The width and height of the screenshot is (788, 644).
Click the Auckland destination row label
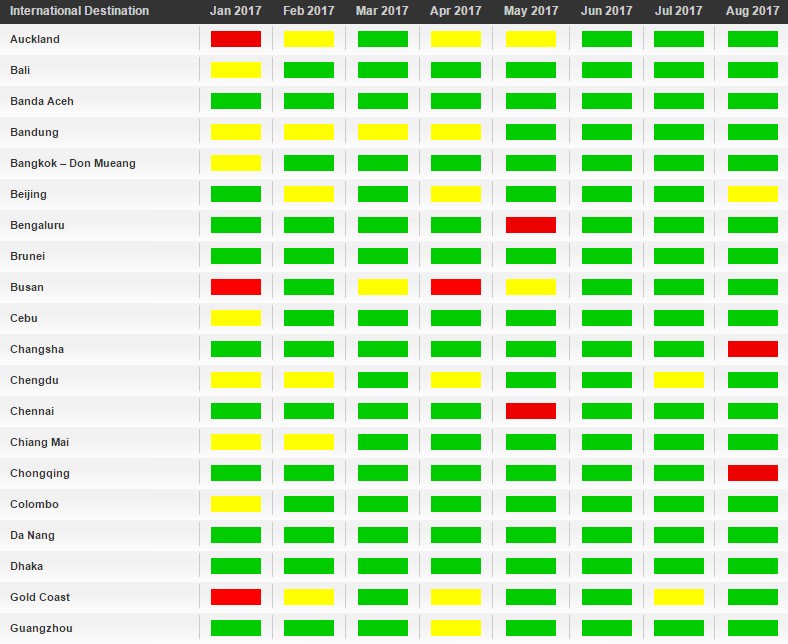coord(35,39)
